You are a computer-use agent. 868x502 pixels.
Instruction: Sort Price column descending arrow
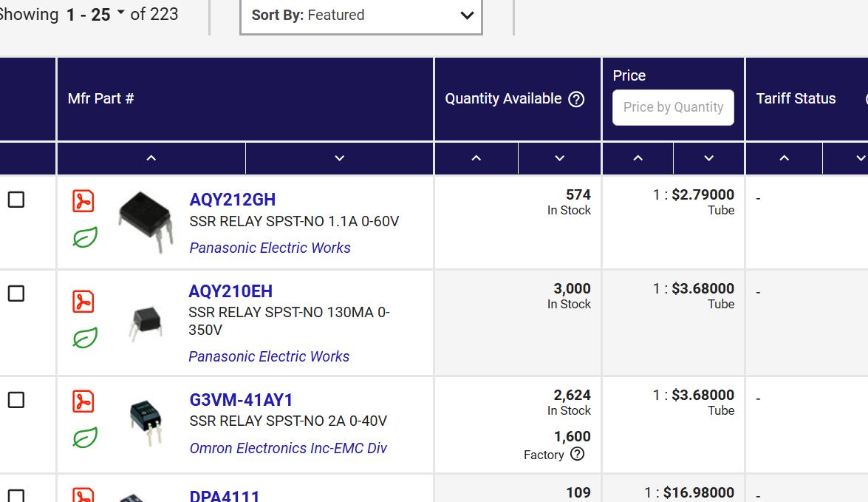(x=708, y=158)
